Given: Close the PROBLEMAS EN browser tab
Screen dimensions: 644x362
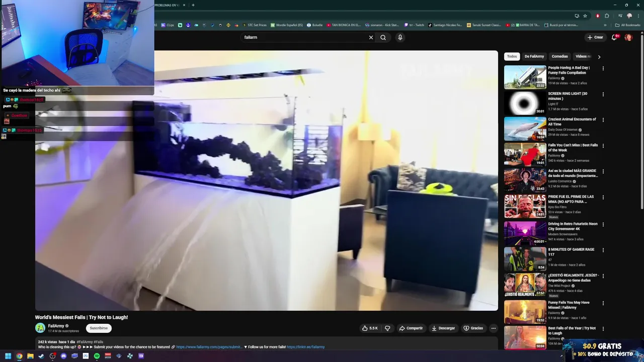Looking at the screenshot, I should click(184, 5).
